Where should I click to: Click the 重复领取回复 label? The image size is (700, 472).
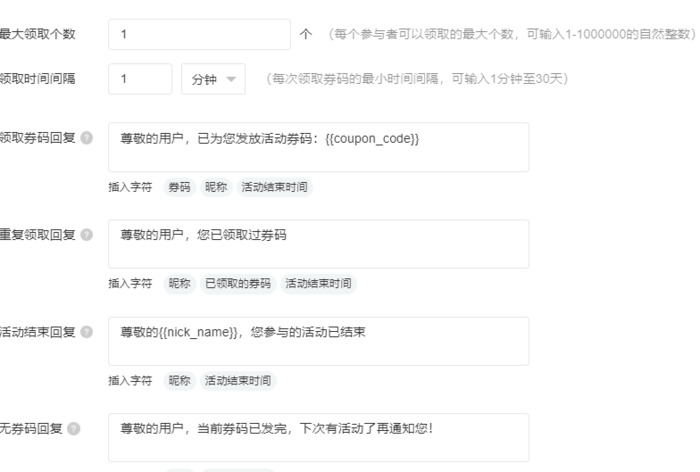click(x=38, y=235)
